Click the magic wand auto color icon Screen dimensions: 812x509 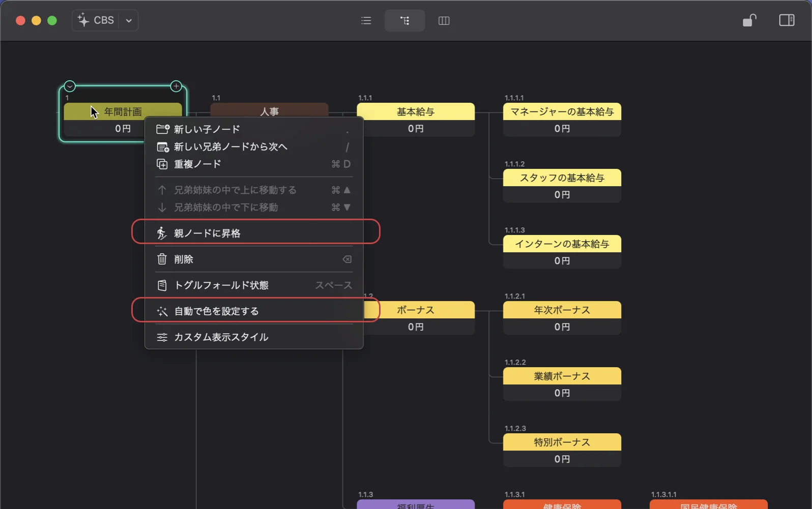point(162,311)
